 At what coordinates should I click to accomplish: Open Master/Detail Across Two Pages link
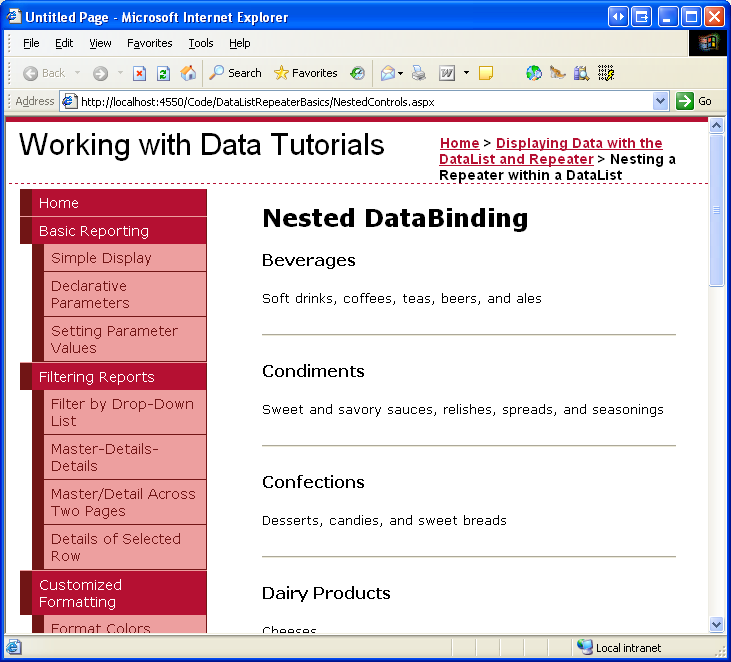tap(123, 502)
